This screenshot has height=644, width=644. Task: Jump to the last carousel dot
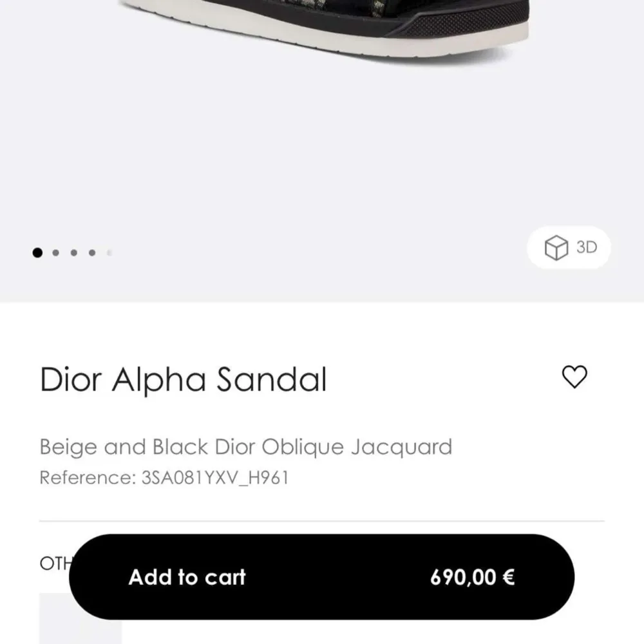click(109, 252)
